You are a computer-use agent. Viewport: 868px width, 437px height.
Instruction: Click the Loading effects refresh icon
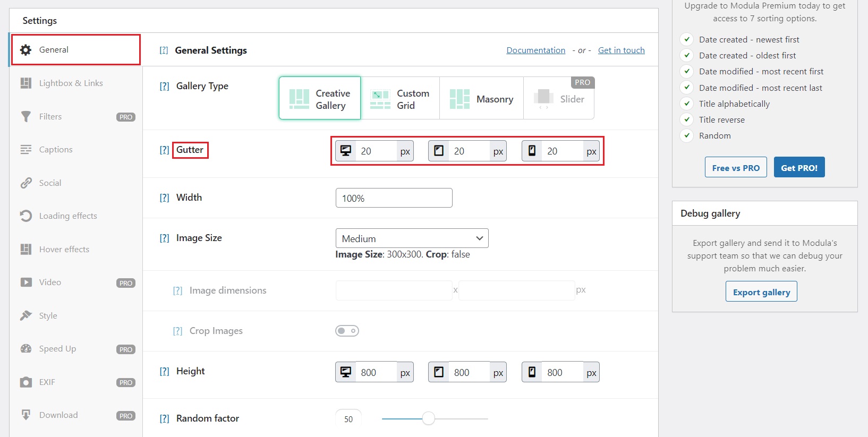[x=25, y=216]
